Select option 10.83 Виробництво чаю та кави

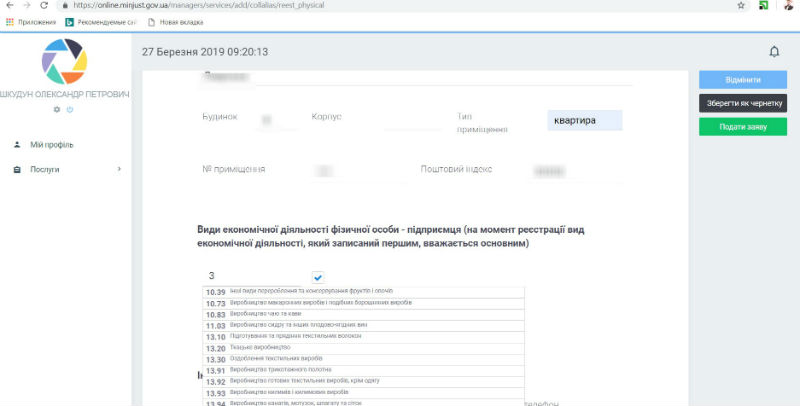(x=363, y=315)
